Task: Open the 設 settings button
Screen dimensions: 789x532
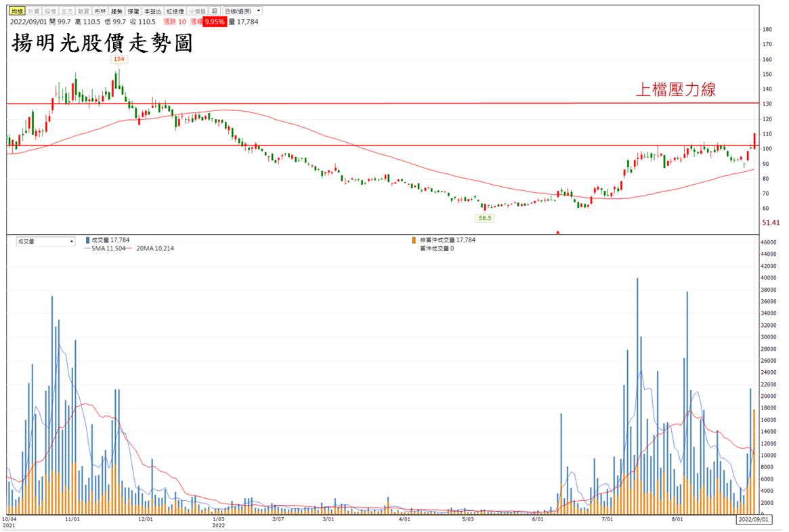Action: tap(214, 11)
